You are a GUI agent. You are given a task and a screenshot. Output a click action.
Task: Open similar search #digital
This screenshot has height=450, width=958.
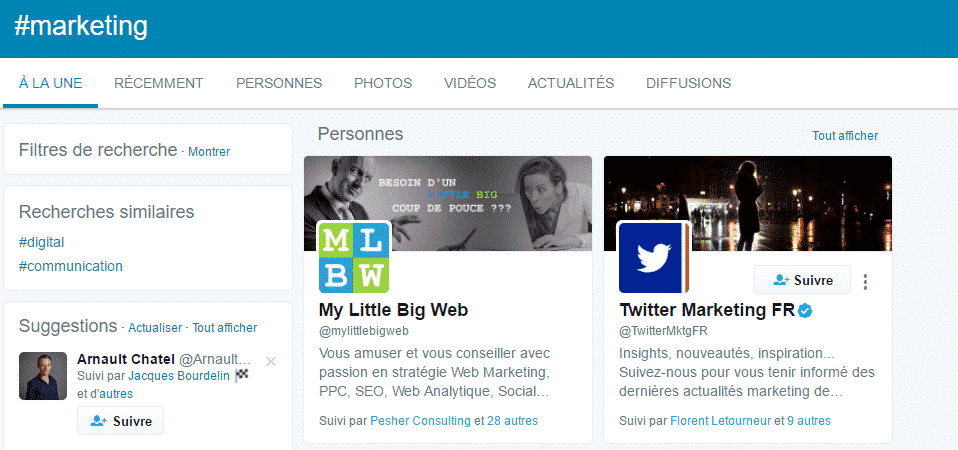coord(42,242)
